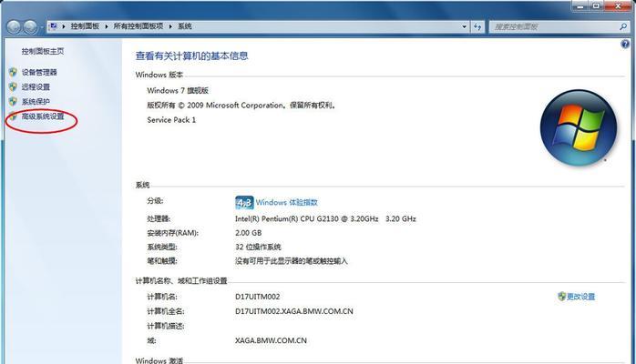This screenshot has height=364, width=636.
Task: Click heading 查看有关计算机的基本信息
Action: pos(191,56)
